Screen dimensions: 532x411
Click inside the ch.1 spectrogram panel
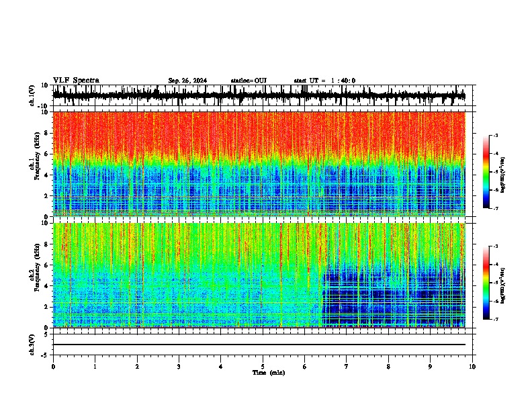click(259, 164)
